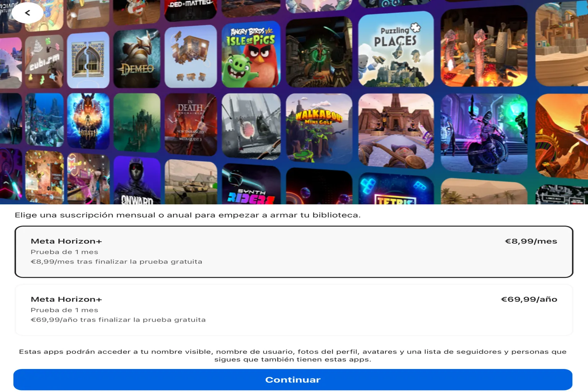Select the €8,99/mes monthly Meta Horizon+ plan
Screen dimensions: 588x392
(x=294, y=252)
